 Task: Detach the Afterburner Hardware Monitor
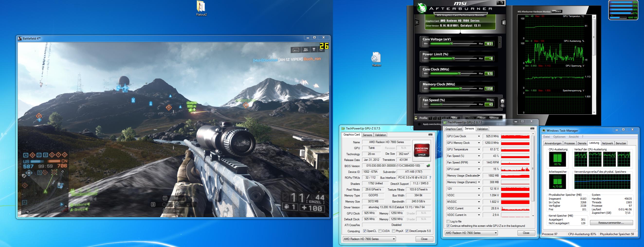point(557,11)
